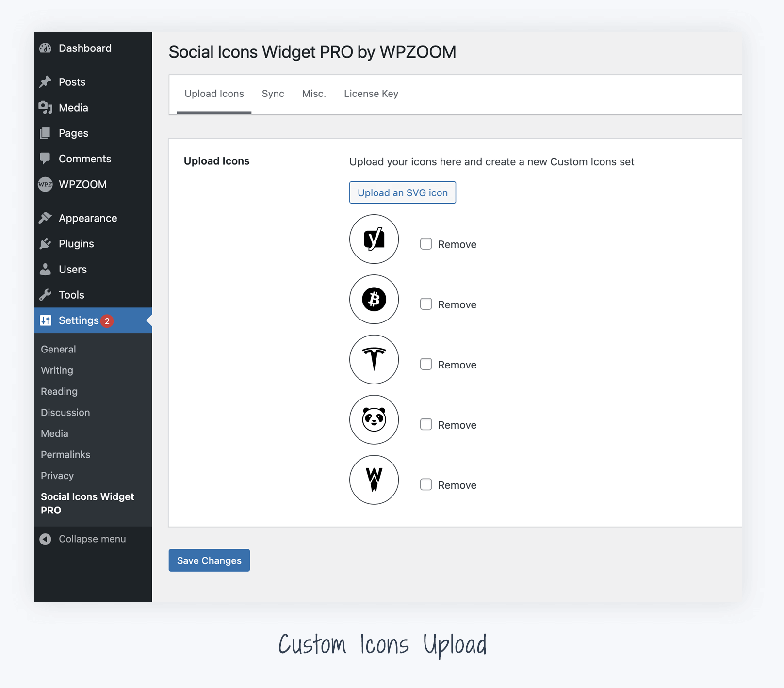This screenshot has height=688, width=784.
Task: Open the Permalinks settings link
Action: (x=65, y=455)
